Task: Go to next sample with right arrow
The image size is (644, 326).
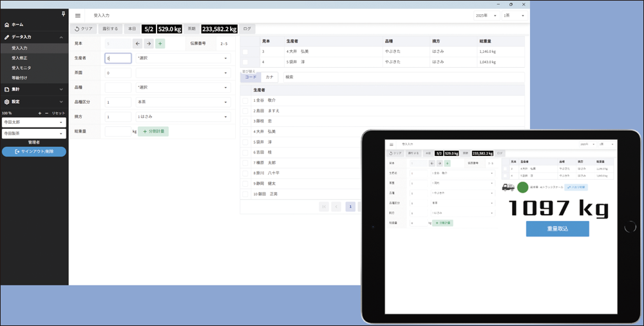Action: tap(149, 44)
